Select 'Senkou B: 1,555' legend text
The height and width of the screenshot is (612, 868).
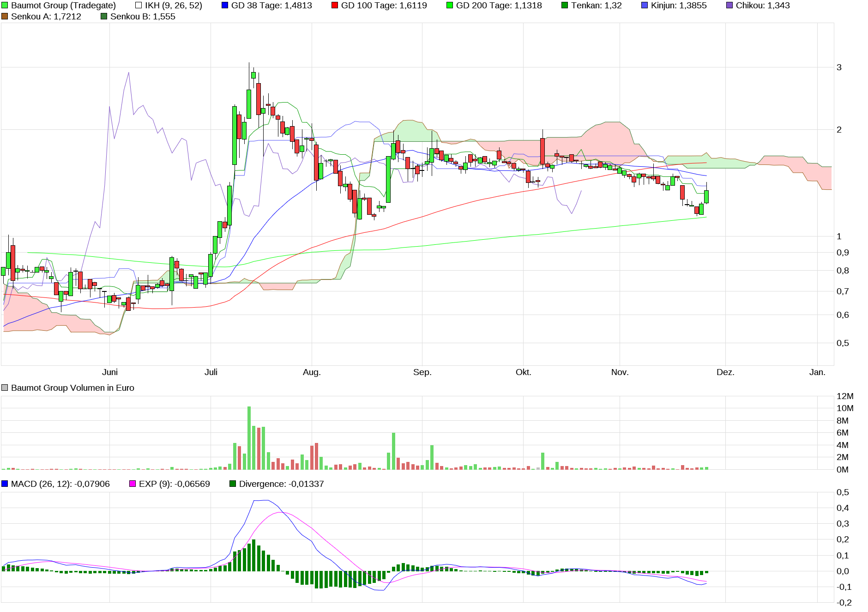(143, 17)
